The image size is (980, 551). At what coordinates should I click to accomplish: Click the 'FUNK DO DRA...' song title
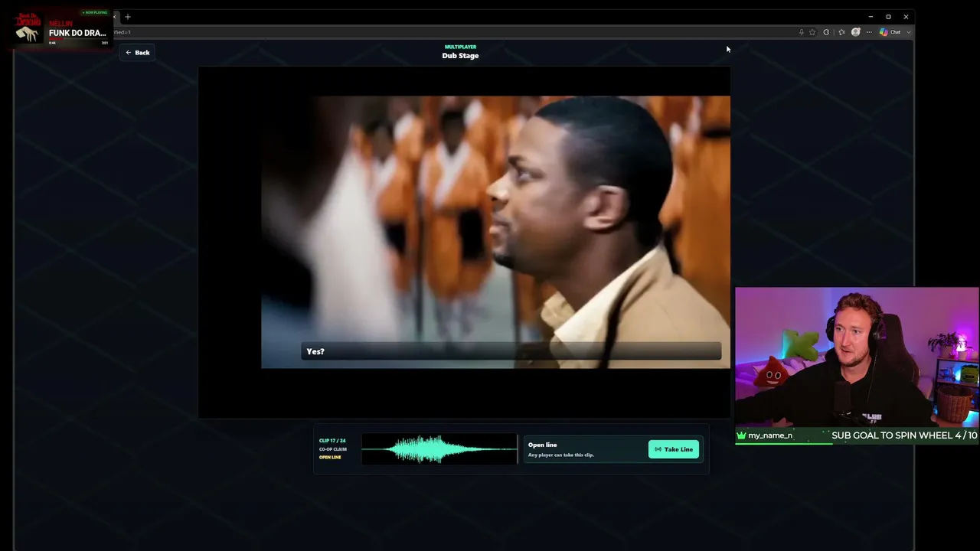click(77, 33)
